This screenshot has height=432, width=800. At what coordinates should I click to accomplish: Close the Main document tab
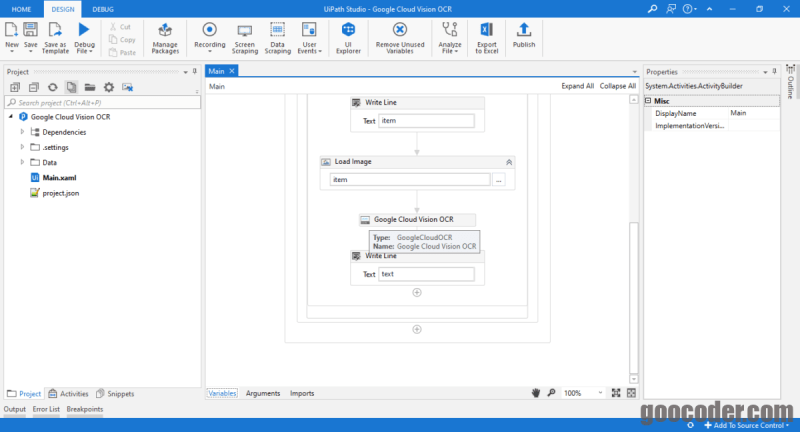click(x=232, y=71)
